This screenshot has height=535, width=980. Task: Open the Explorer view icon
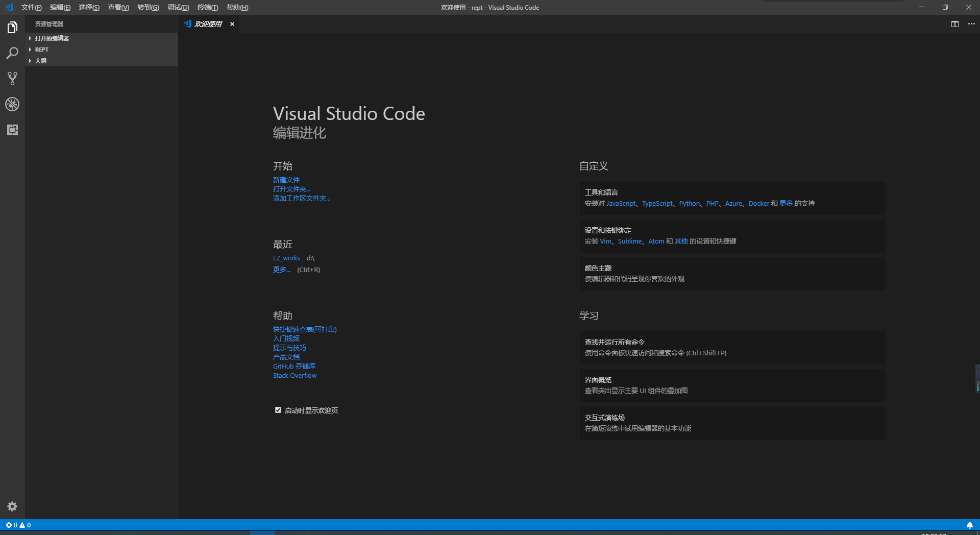pyautogui.click(x=12, y=28)
